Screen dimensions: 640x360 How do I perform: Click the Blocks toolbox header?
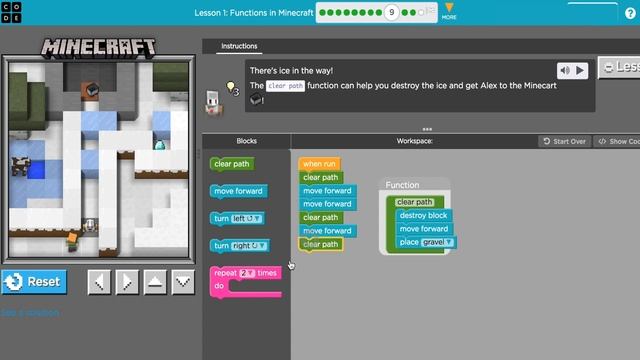coord(247,141)
